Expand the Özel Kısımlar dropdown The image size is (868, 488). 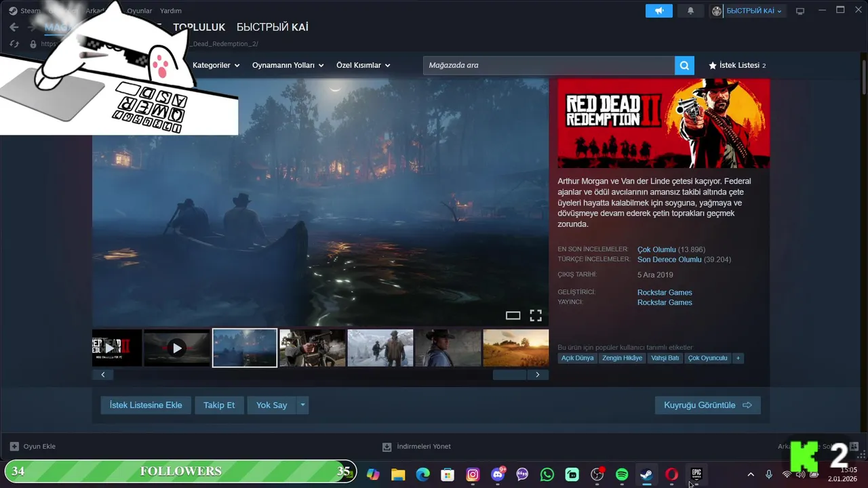coord(363,66)
